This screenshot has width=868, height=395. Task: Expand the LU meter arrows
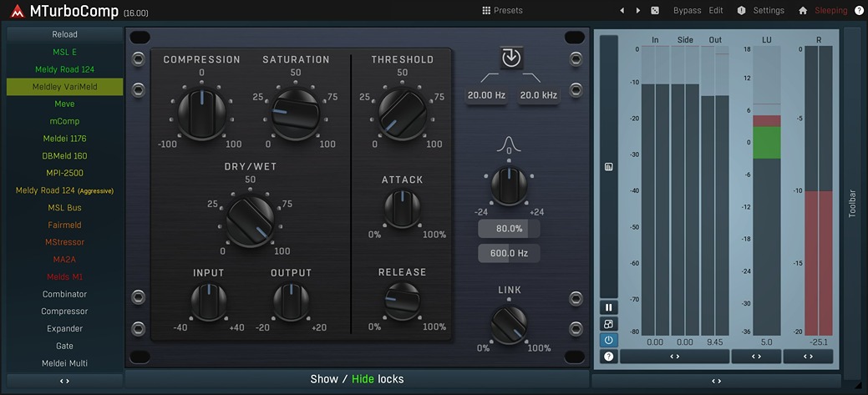[x=756, y=357]
